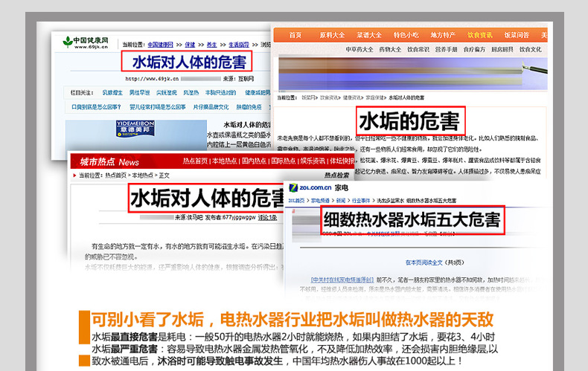The height and width of the screenshot is (371, 588).
Task: Open 热点首页 in the red nav bar
Action: click(x=195, y=161)
